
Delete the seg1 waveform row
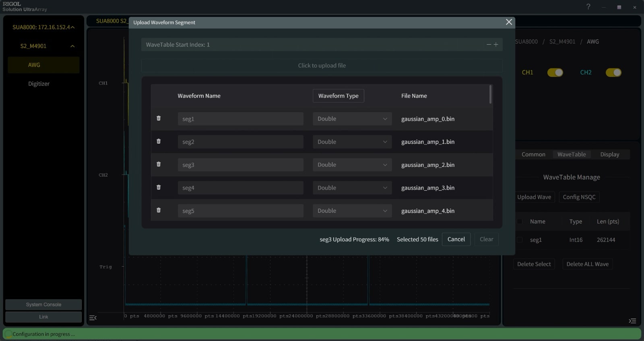[x=159, y=118]
